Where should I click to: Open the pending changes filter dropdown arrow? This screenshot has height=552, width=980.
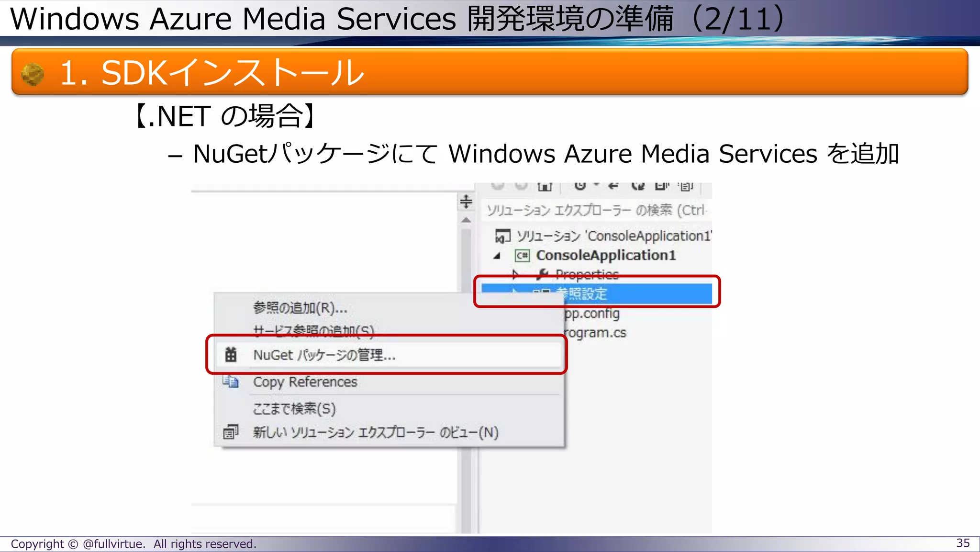[x=596, y=185]
